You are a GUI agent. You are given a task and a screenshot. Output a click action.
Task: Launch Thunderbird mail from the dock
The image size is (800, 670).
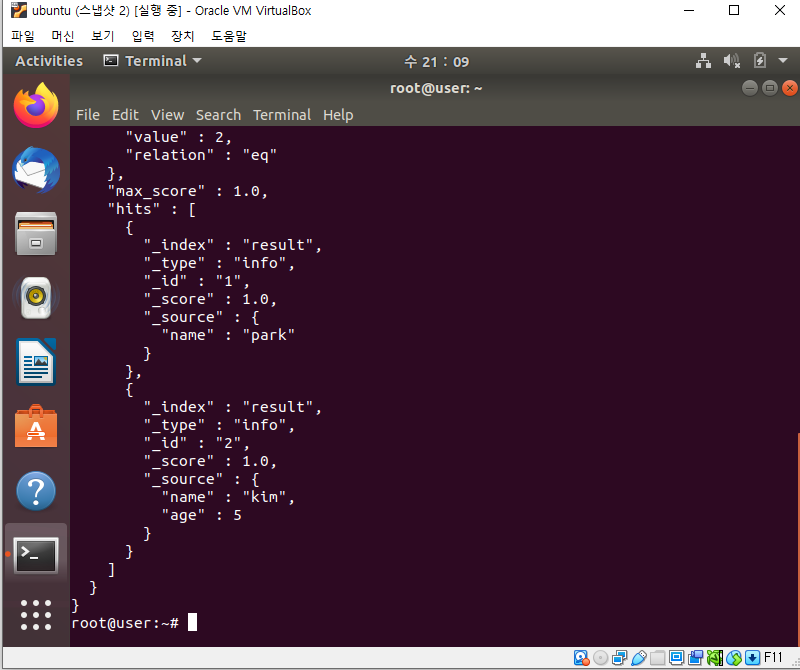(36, 170)
